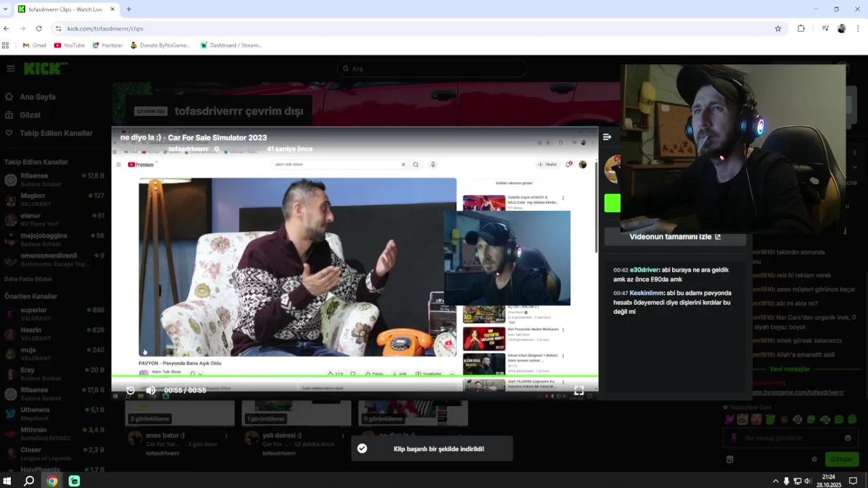
Task: Open the media control icon in Chrome toolbar
Action: [825, 28]
